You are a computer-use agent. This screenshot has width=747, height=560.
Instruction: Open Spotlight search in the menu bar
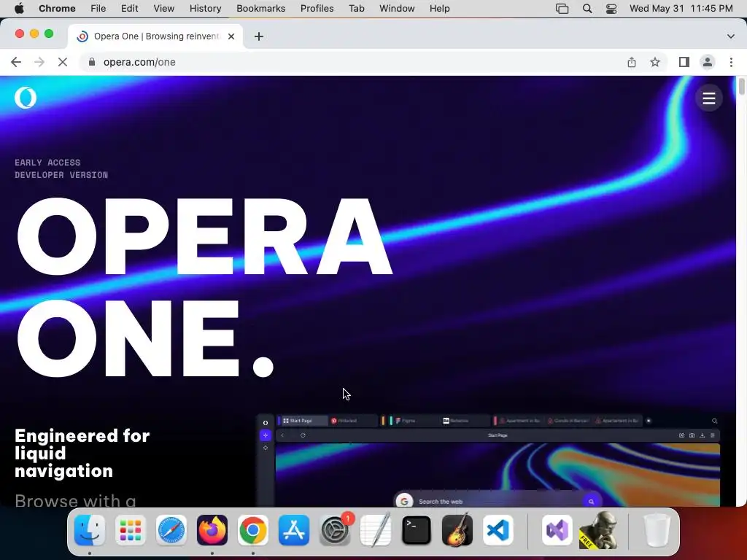tap(587, 9)
